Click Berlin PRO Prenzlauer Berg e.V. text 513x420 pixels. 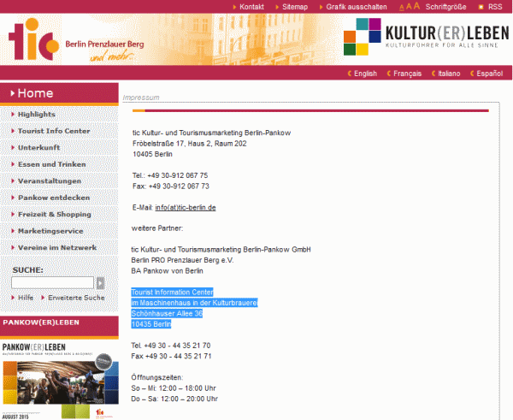tap(182, 260)
